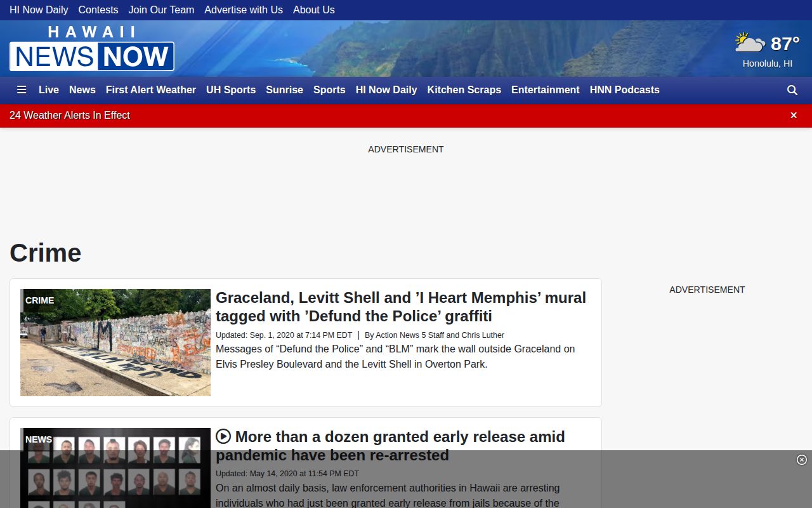The image size is (812, 508).
Task: Open the Graceland graffiti wall thumbnail
Action: point(115,343)
